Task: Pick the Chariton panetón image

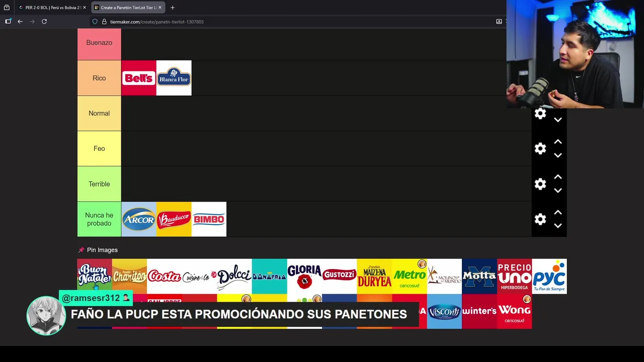Action: [129, 276]
